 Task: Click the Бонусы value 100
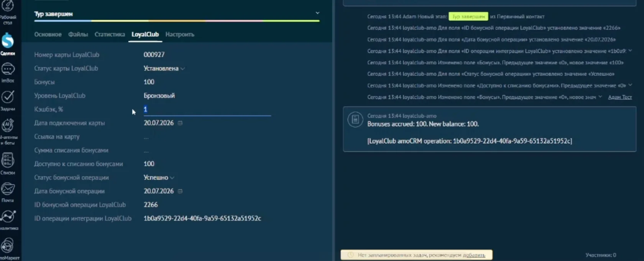(149, 82)
